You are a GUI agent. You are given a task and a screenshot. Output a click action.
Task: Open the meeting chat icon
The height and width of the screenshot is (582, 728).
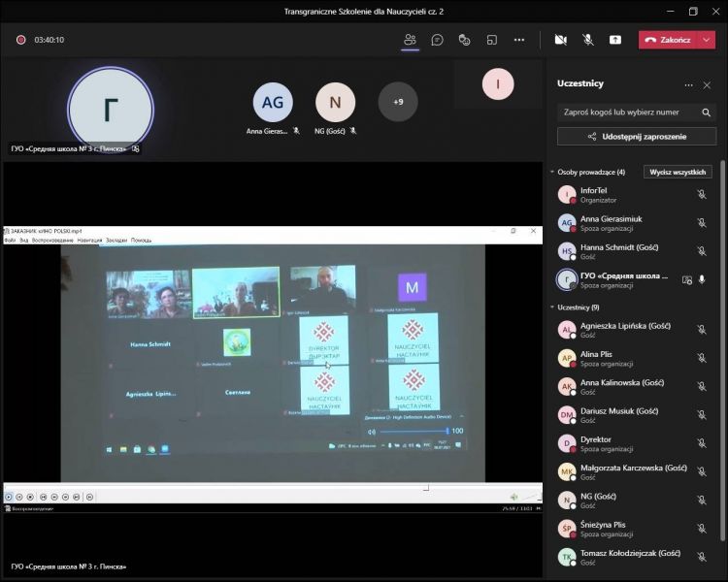pos(438,40)
